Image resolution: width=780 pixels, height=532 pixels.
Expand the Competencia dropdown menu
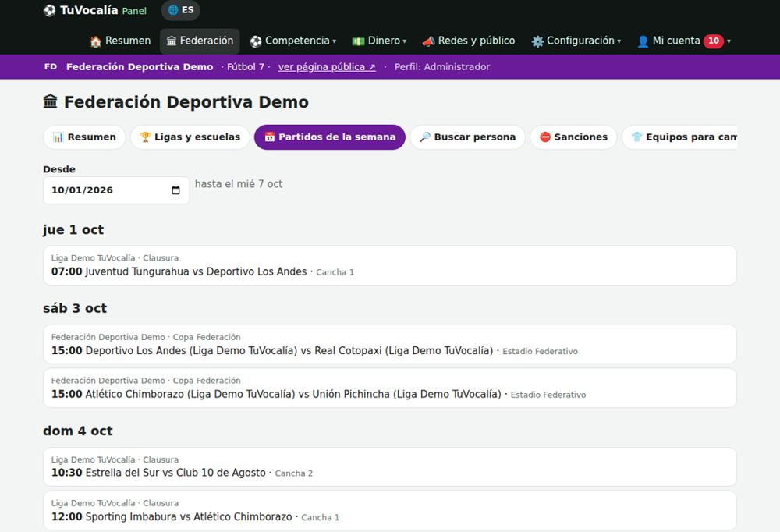click(x=293, y=41)
